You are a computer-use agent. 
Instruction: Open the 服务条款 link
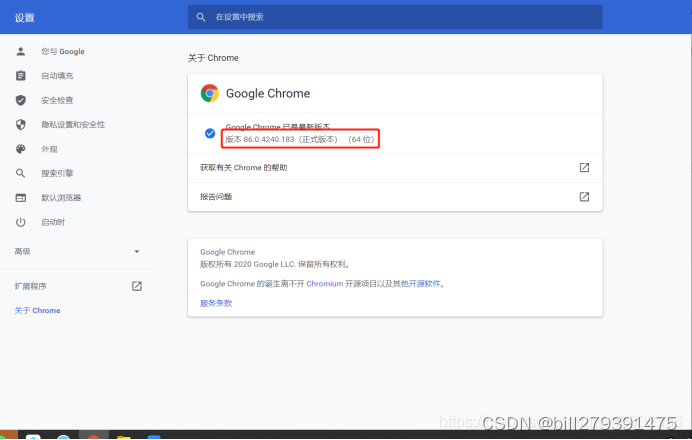216,303
